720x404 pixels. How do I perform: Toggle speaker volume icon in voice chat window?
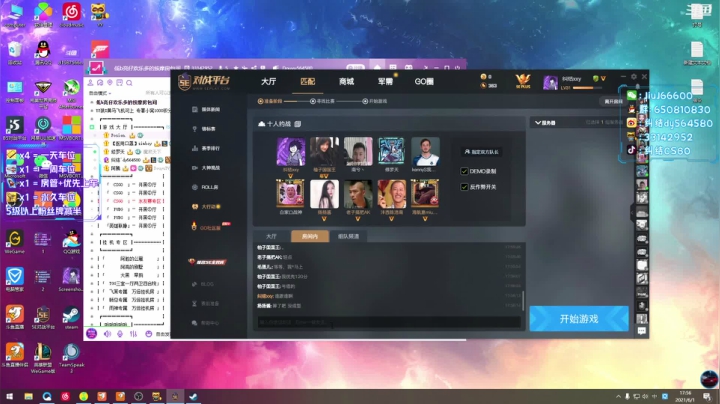tap(107, 334)
